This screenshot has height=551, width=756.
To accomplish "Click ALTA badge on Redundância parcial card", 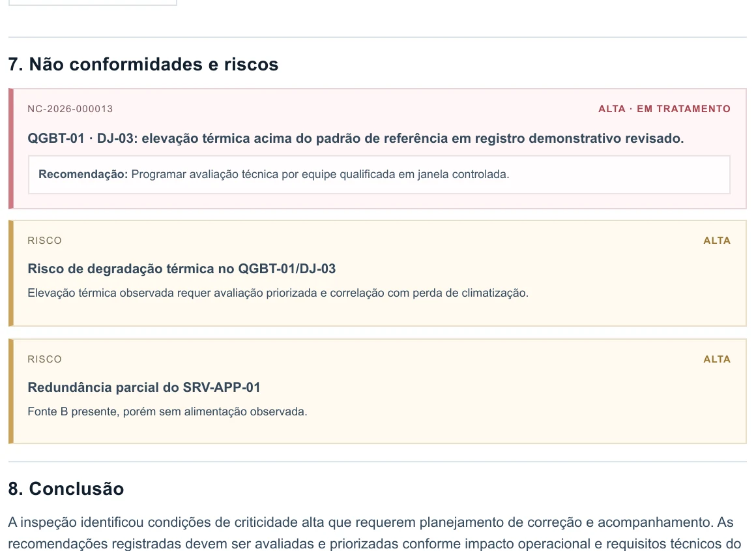I will tap(717, 359).
